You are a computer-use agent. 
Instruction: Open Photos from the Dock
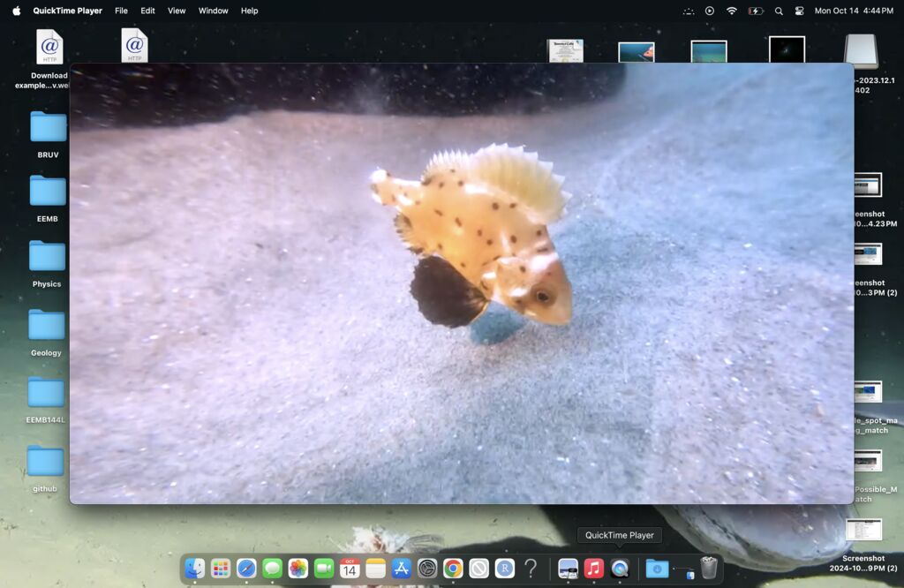click(x=298, y=569)
